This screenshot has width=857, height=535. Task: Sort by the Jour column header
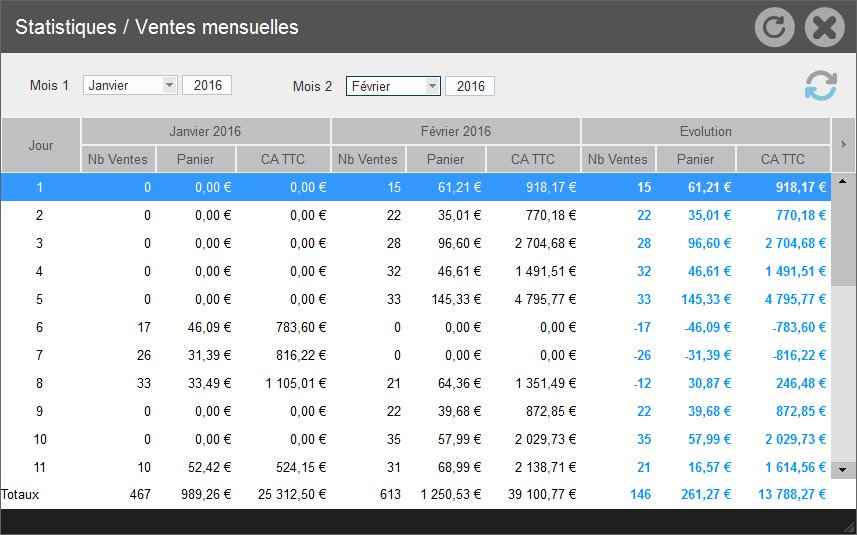coord(41,145)
